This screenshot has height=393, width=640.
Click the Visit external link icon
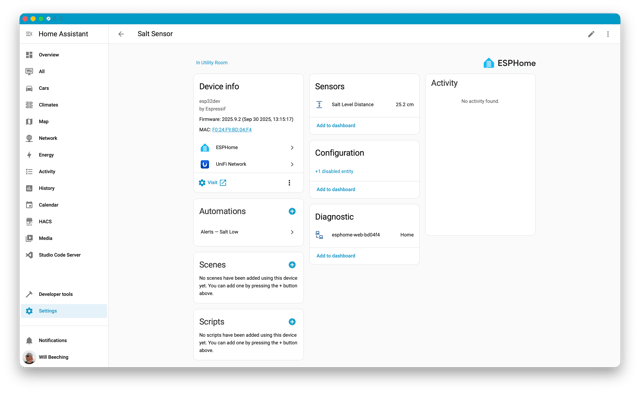tap(223, 183)
